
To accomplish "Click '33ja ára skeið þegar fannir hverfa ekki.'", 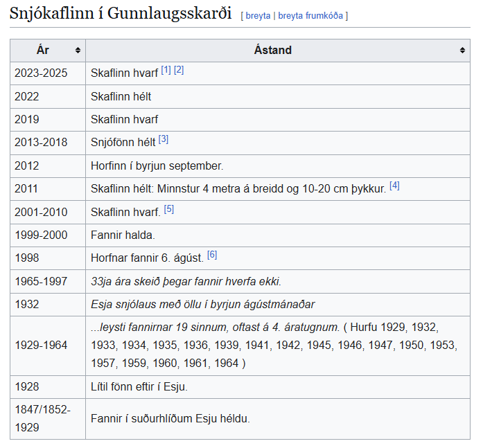I will 186,282.
